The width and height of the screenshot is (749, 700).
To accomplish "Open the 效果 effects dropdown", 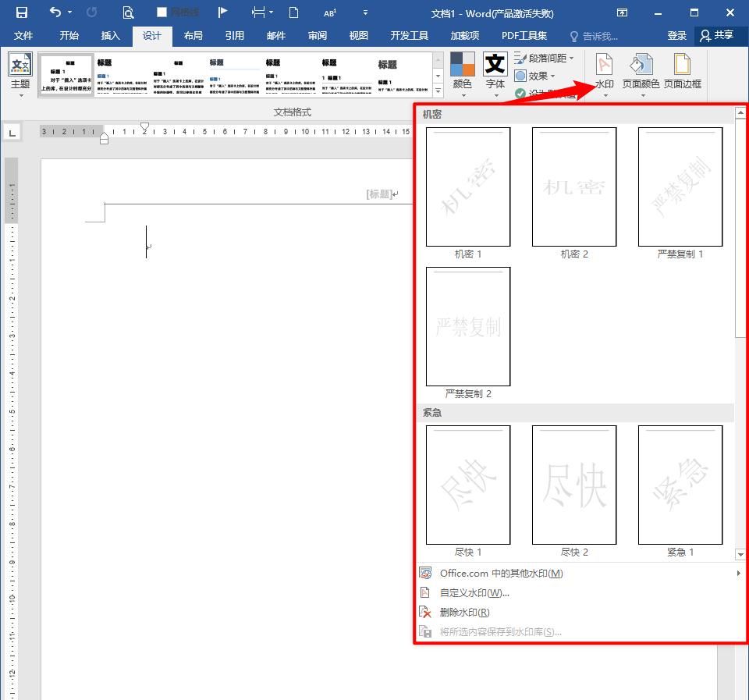I will [x=534, y=76].
